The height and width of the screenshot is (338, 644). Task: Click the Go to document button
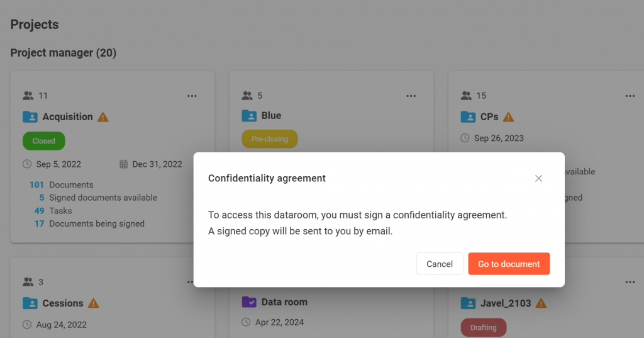(509, 264)
